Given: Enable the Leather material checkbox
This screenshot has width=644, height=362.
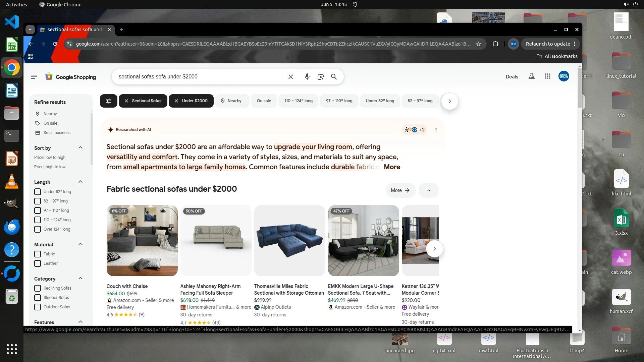Looking at the screenshot, I should click(38, 263).
